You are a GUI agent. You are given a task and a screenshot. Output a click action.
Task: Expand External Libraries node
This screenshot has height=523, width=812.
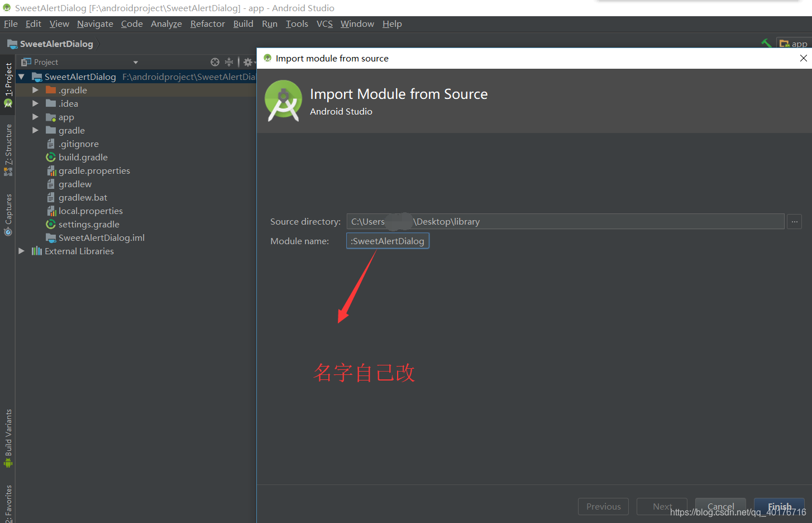tap(22, 251)
